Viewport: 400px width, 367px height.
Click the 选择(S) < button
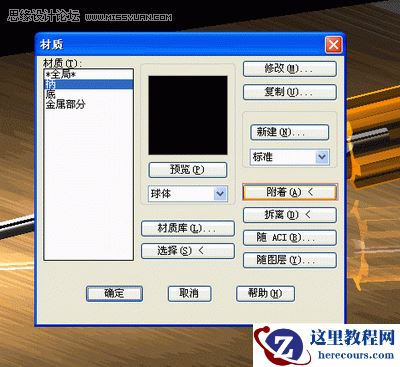click(188, 251)
